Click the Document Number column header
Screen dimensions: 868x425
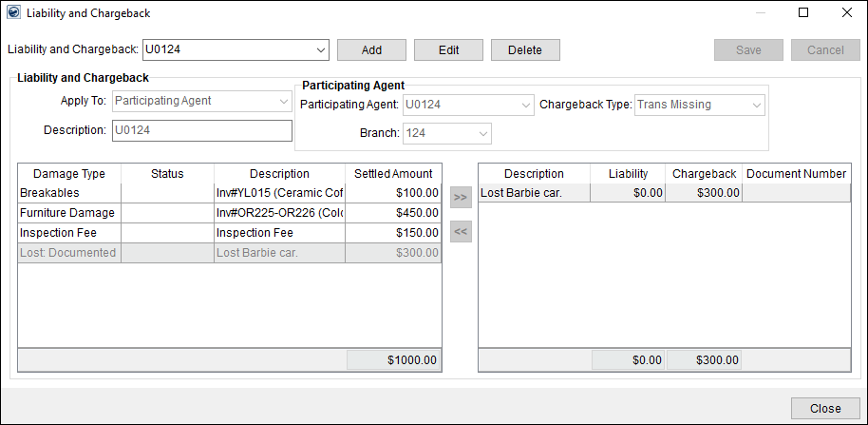(796, 174)
